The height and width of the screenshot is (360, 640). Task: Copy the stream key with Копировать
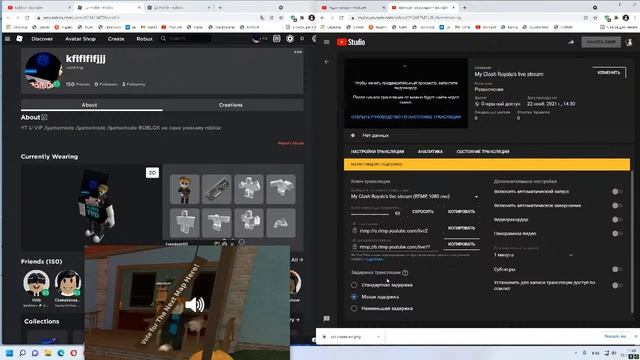[461, 211]
